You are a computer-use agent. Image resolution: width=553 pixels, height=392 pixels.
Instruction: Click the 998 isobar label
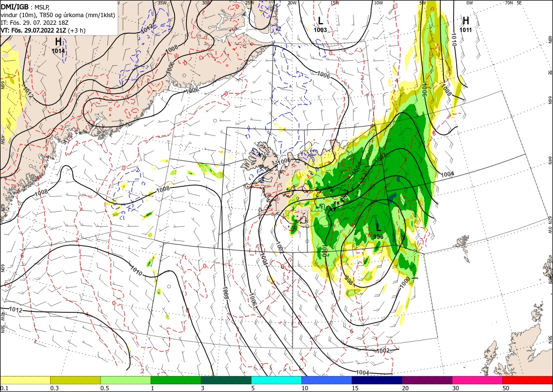pyautogui.click(x=349, y=280)
